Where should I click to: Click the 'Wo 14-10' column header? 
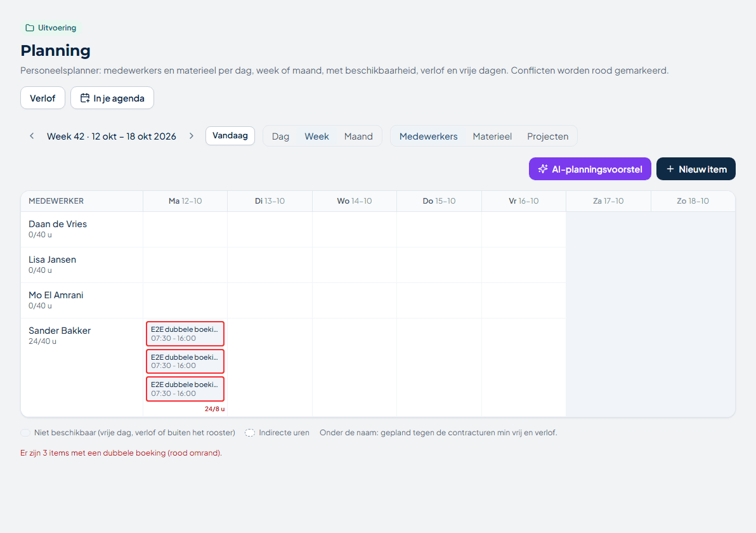[355, 201]
